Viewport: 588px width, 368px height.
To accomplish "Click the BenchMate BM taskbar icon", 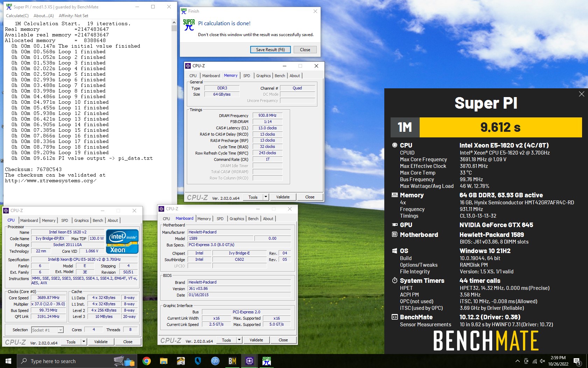I will tap(232, 361).
